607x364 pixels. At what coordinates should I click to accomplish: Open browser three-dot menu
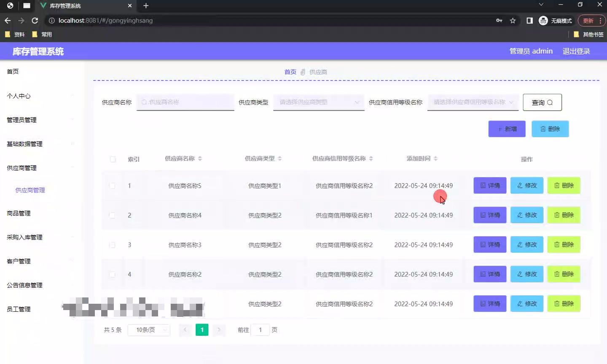coord(600,20)
